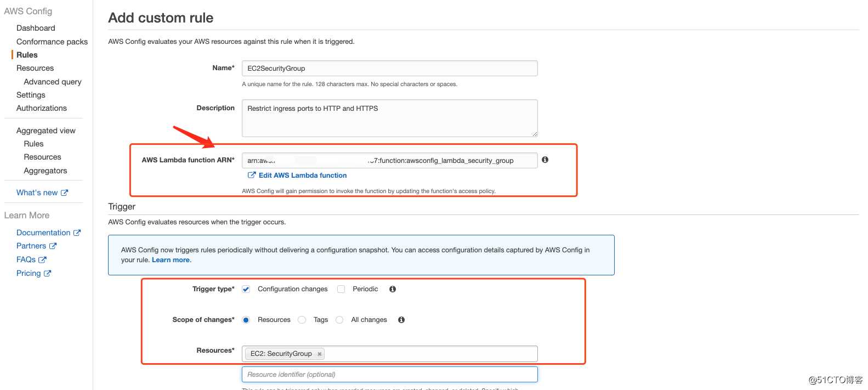Open the Aggregators sidebar item
The image size is (868, 390).
coord(46,171)
